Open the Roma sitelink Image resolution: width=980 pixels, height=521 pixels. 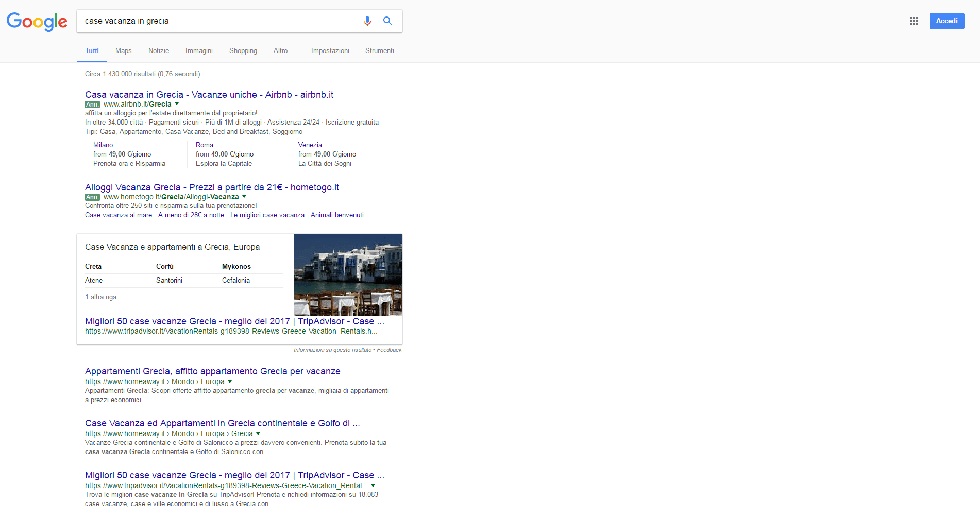pos(205,145)
